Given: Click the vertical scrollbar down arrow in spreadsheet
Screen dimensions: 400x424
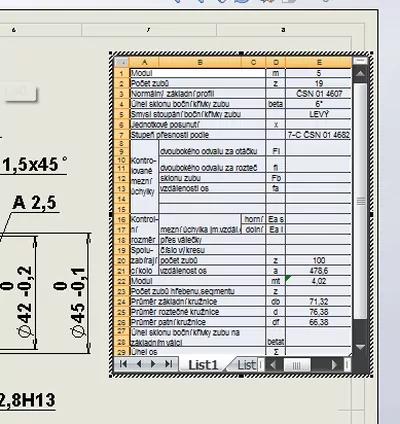Looking at the screenshot, I should pos(360,347).
